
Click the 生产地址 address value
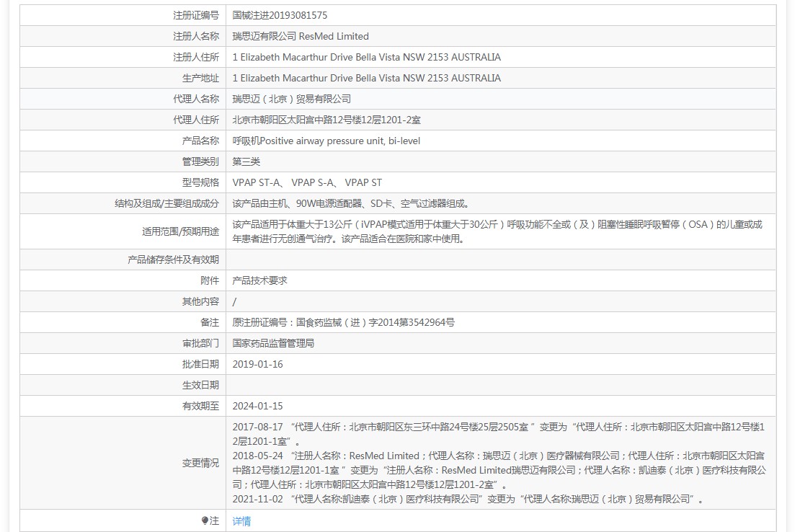[x=366, y=78]
